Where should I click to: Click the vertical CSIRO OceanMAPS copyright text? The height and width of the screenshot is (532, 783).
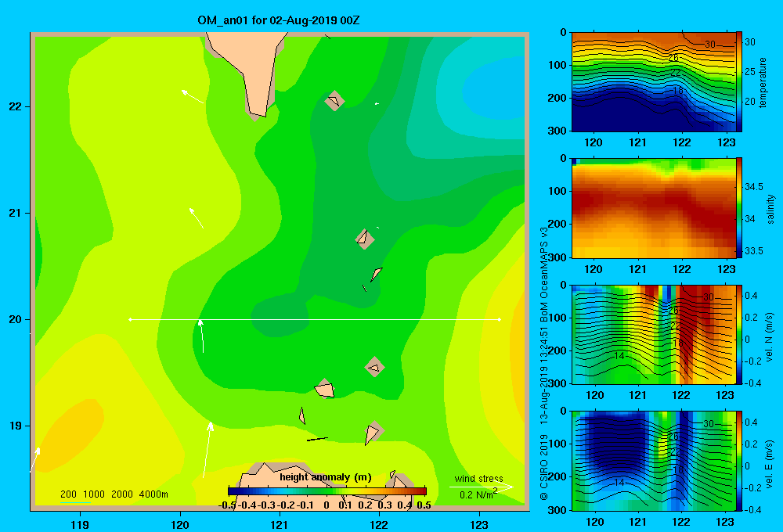point(544,363)
